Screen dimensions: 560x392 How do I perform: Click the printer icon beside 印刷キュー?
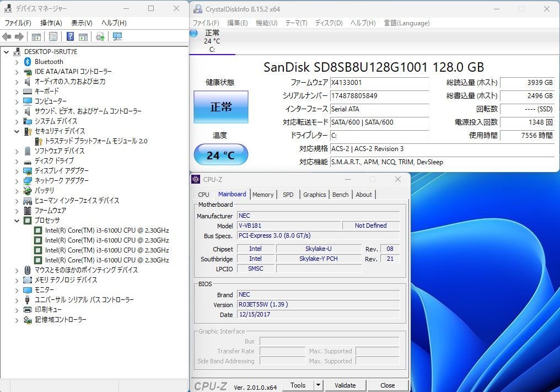coord(28,309)
